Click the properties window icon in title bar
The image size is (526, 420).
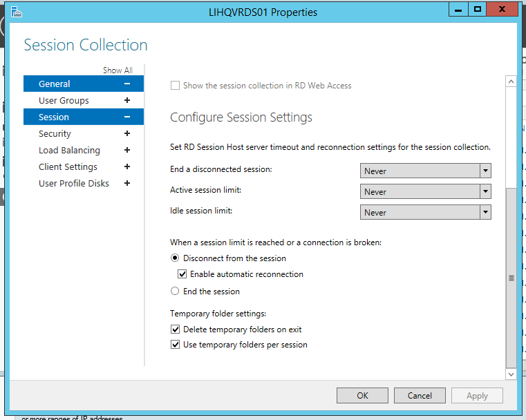[x=16, y=12]
